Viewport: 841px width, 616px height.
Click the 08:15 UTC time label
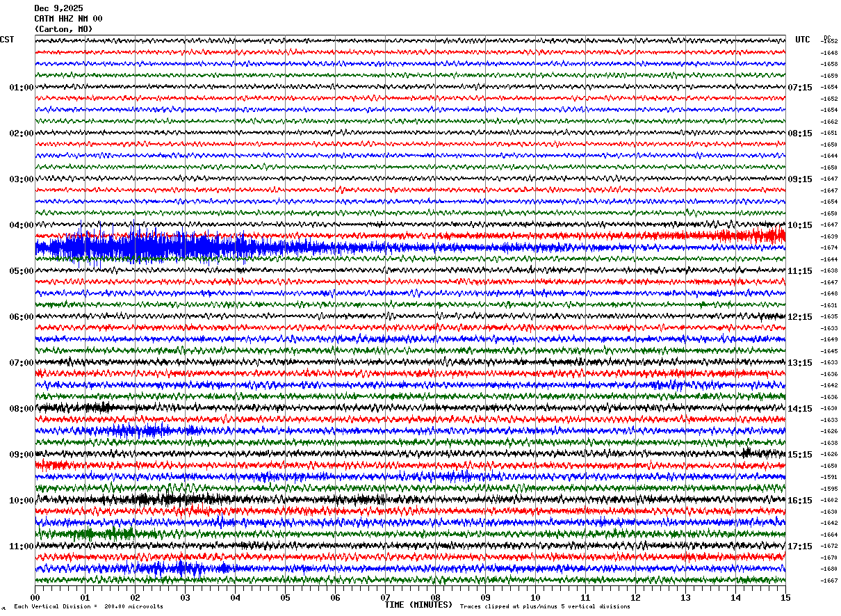800,133
